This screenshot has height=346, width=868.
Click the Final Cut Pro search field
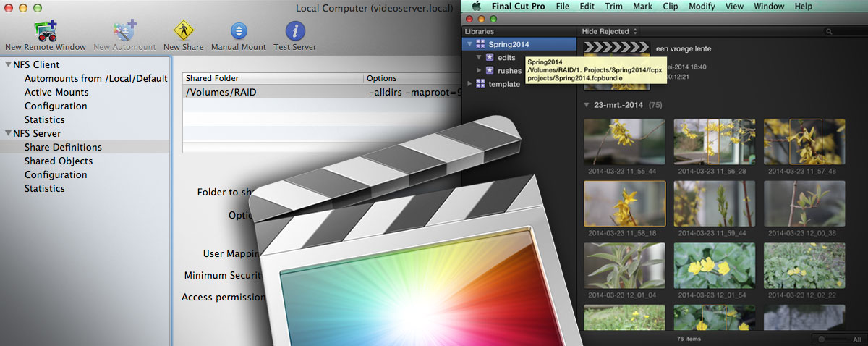(845, 31)
